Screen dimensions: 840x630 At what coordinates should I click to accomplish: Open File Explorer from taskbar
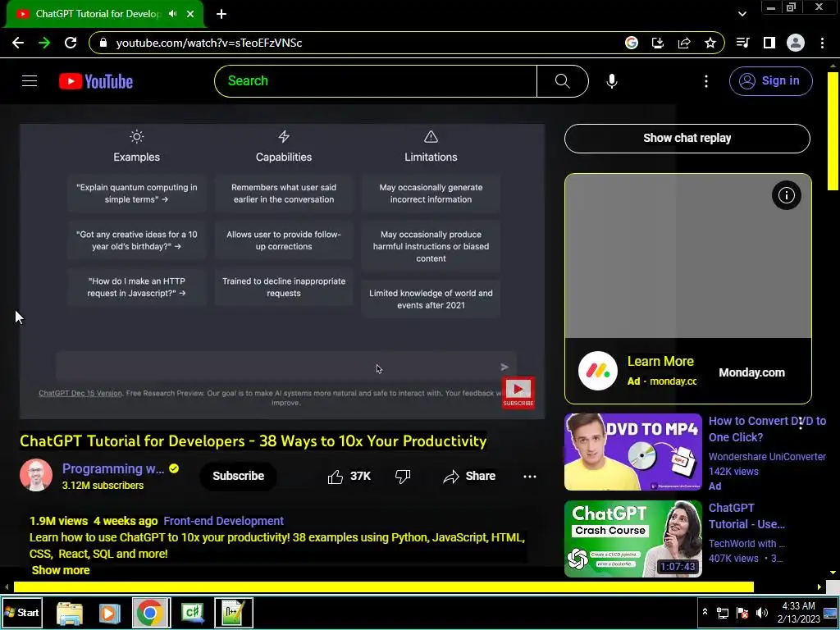[70, 613]
